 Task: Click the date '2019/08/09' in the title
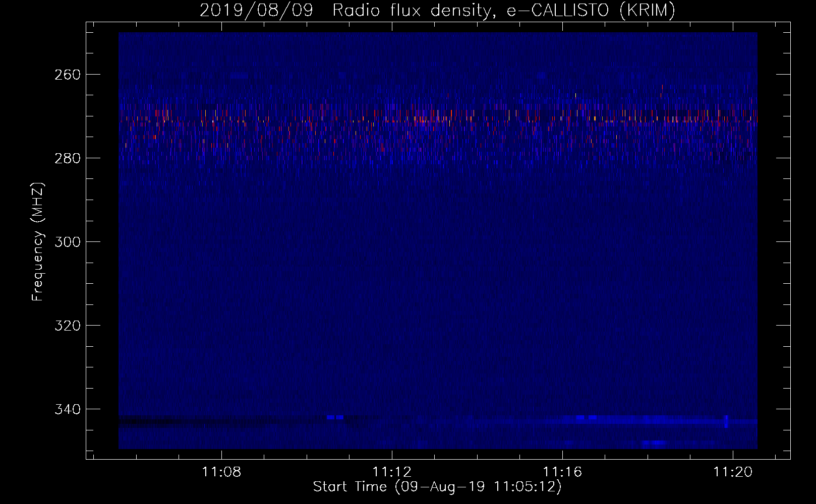pyautogui.click(x=256, y=10)
